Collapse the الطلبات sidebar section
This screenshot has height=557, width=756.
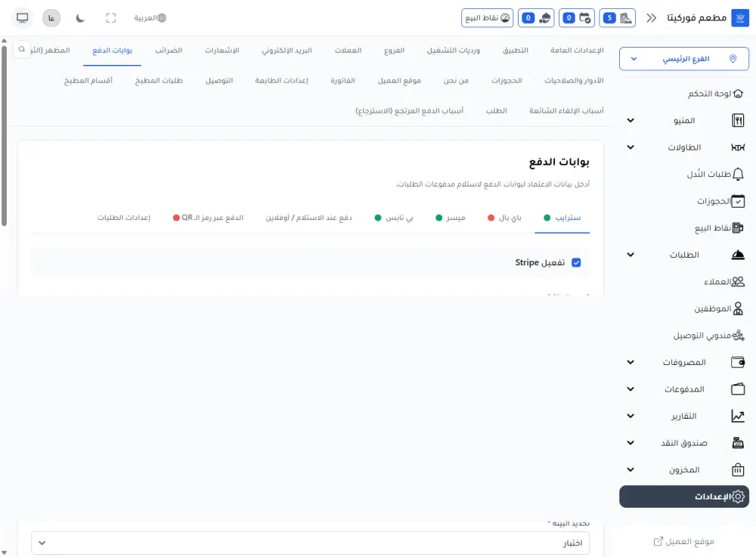[630, 255]
